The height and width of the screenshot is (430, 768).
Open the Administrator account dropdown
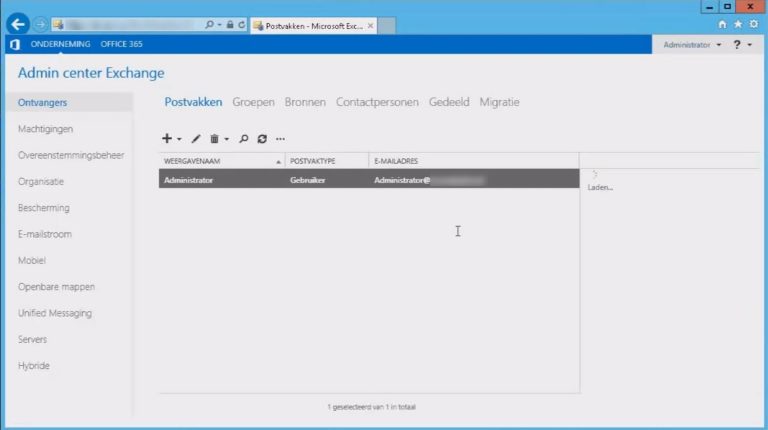[692, 45]
